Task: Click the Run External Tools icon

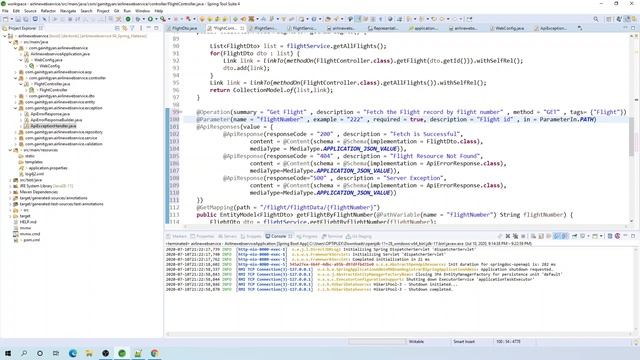Action: click(x=162, y=19)
